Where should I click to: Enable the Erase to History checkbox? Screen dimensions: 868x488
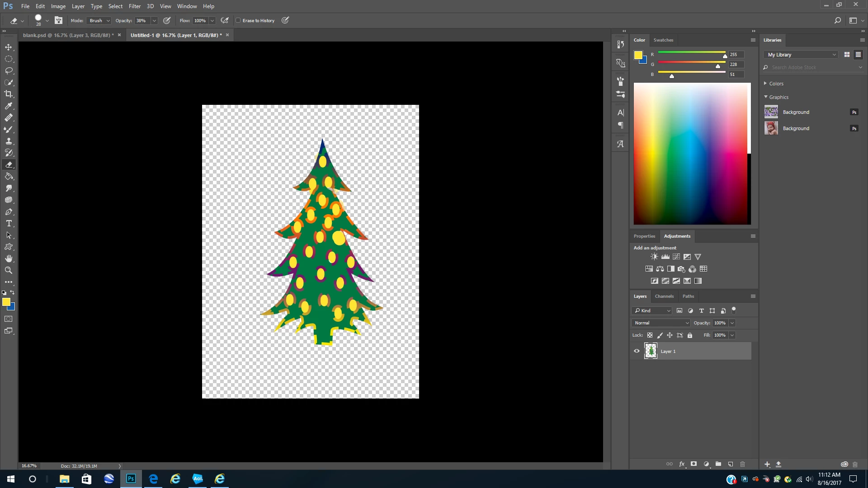[x=238, y=20]
